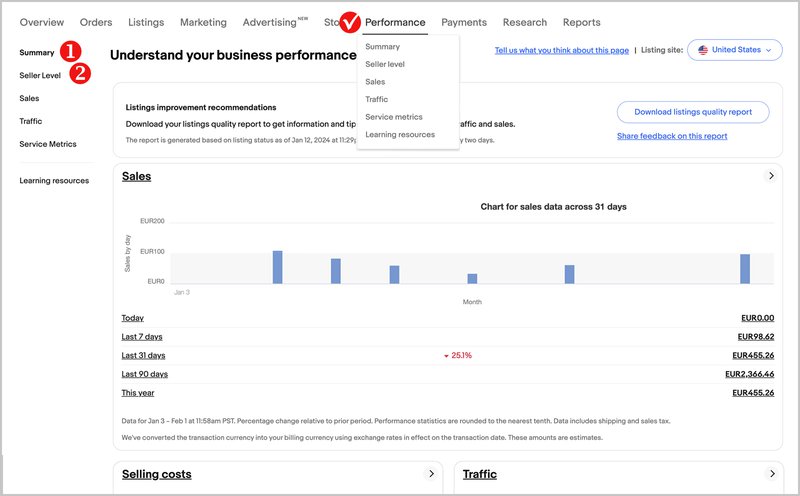Choose Learning resources in dropdown menu
Viewport: 800px width, 496px height.
coord(400,135)
